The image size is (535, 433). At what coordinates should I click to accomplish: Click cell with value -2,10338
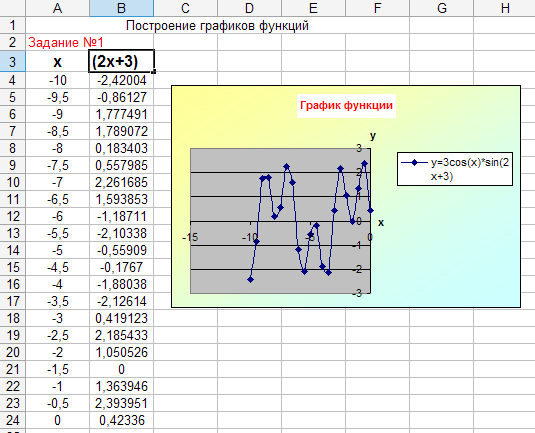click(x=121, y=233)
